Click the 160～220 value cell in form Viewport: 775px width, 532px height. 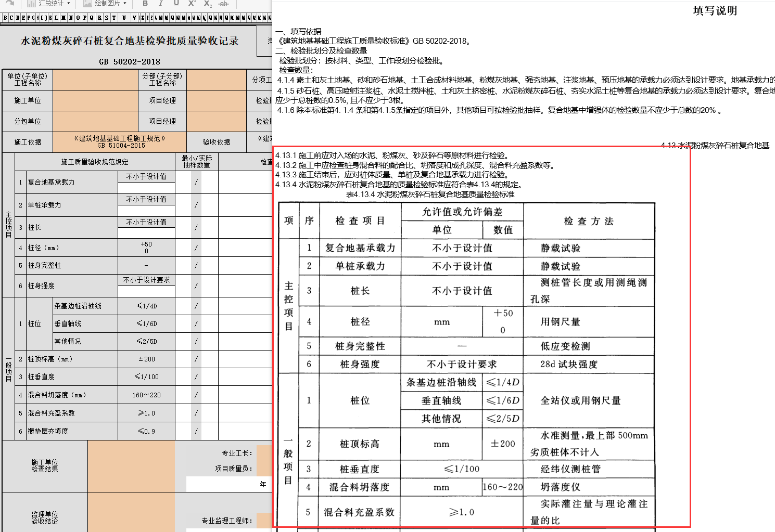[x=146, y=395]
